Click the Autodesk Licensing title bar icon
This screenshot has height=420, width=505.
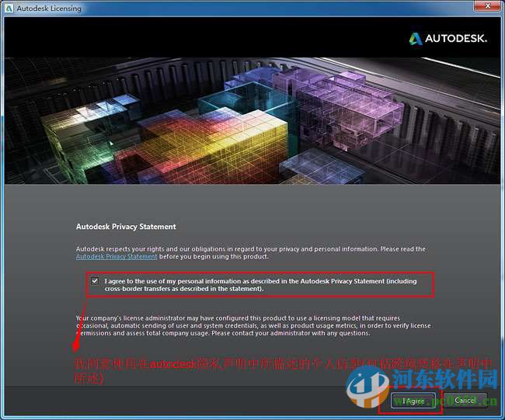9,9
